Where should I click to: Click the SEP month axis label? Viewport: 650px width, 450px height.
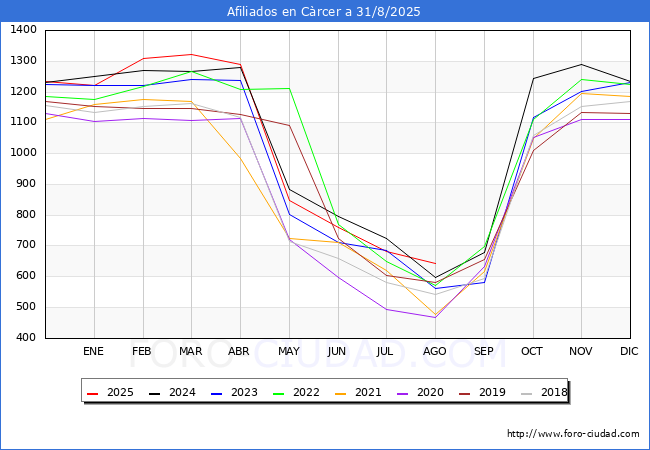coord(483,351)
